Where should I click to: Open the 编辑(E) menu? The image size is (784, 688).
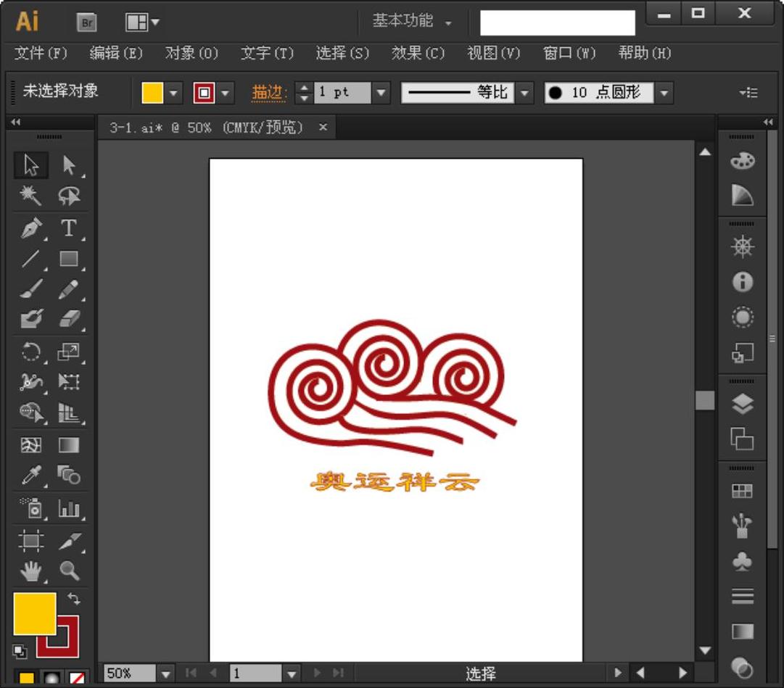pos(116,52)
